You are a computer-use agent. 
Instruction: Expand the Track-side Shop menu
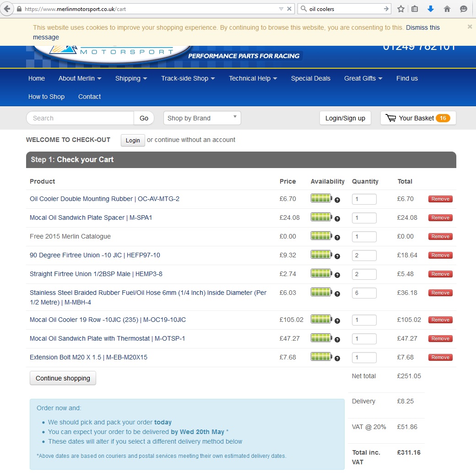(188, 78)
